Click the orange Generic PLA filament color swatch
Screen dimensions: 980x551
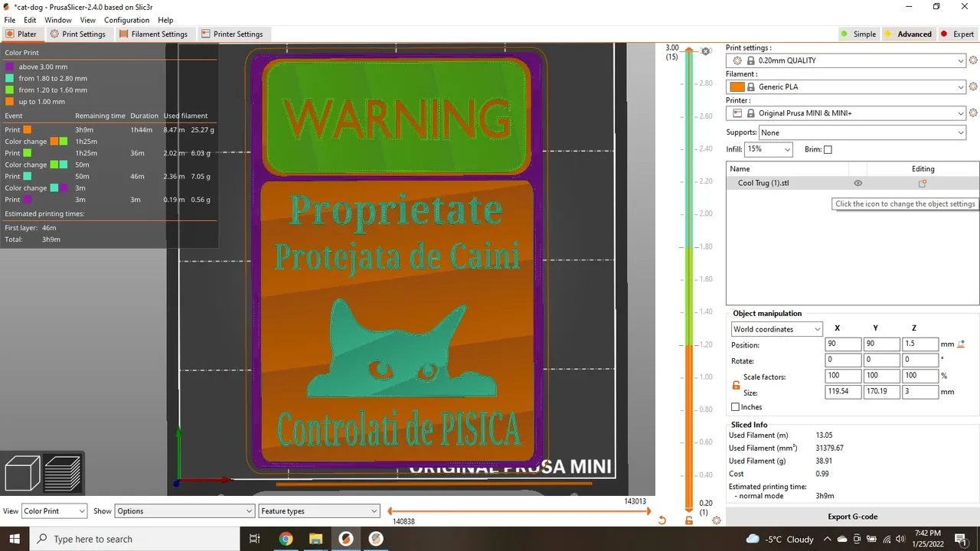click(x=736, y=86)
